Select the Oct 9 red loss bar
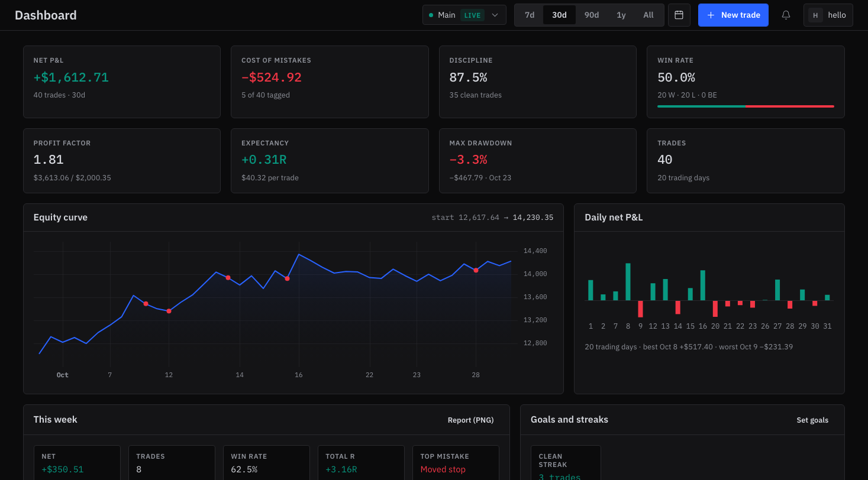Image resolution: width=868 pixels, height=480 pixels. (640, 309)
